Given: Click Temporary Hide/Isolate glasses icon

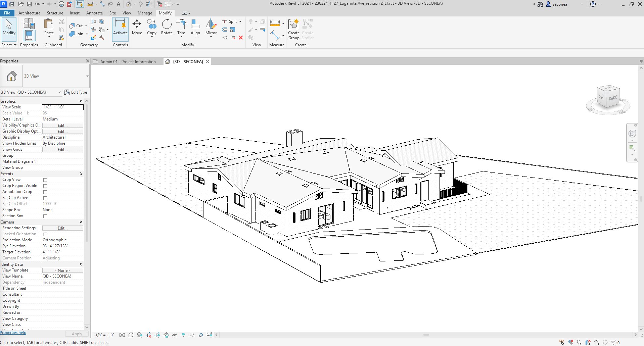Looking at the screenshot, I should pyautogui.click(x=175, y=335).
